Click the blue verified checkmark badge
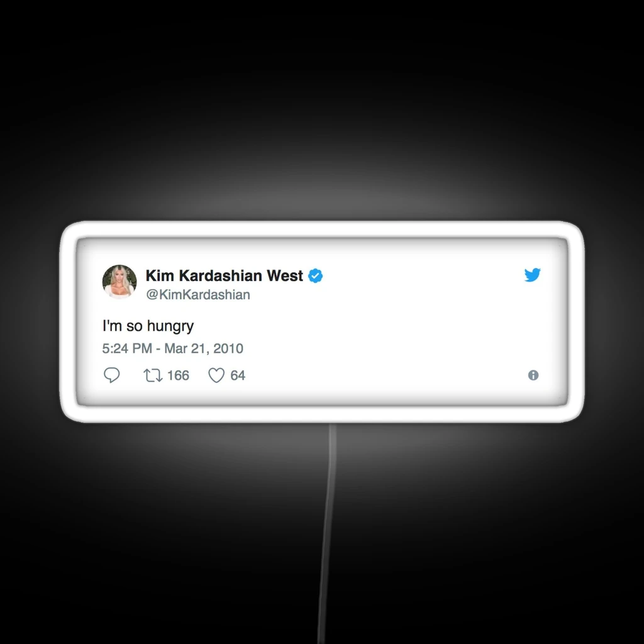This screenshot has width=644, height=644. [316, 276]
